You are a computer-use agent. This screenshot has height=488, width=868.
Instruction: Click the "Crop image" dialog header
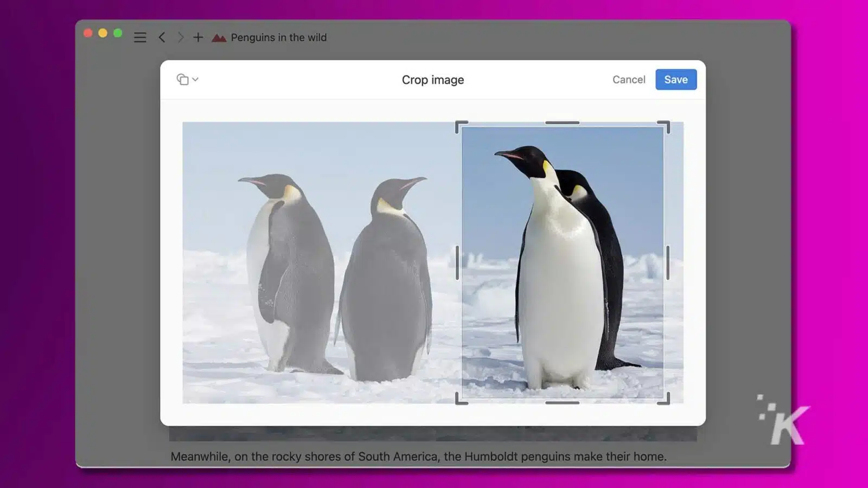(432, 80)
